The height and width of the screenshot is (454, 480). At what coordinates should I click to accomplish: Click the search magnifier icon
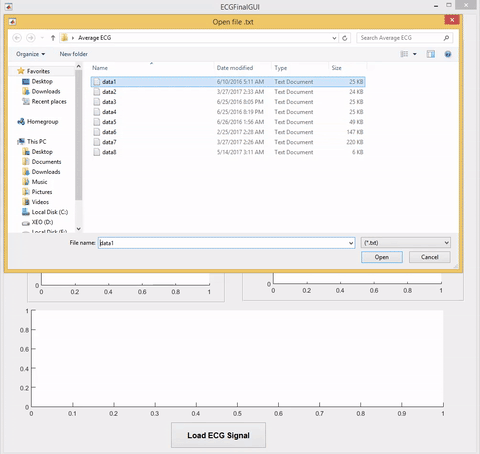446,38
